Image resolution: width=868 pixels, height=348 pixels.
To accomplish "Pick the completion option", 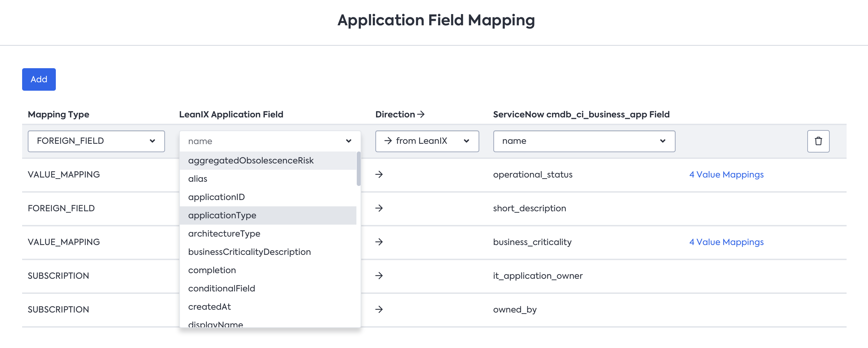I will click(268, 270).
